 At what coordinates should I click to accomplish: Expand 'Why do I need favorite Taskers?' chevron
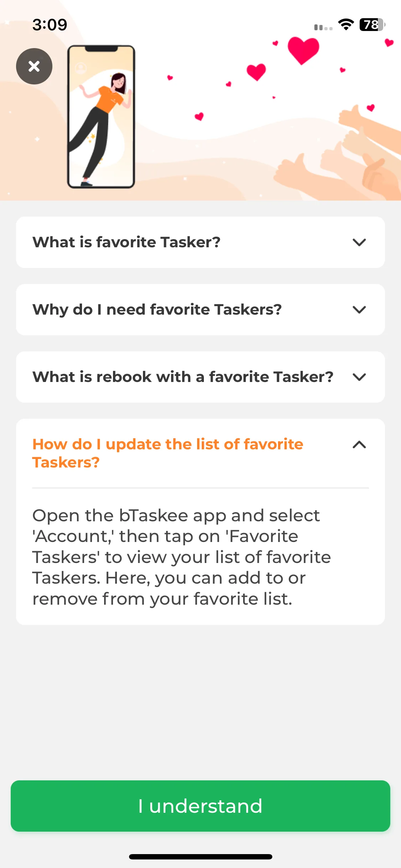pyautogui.click(x=359, y=310)
